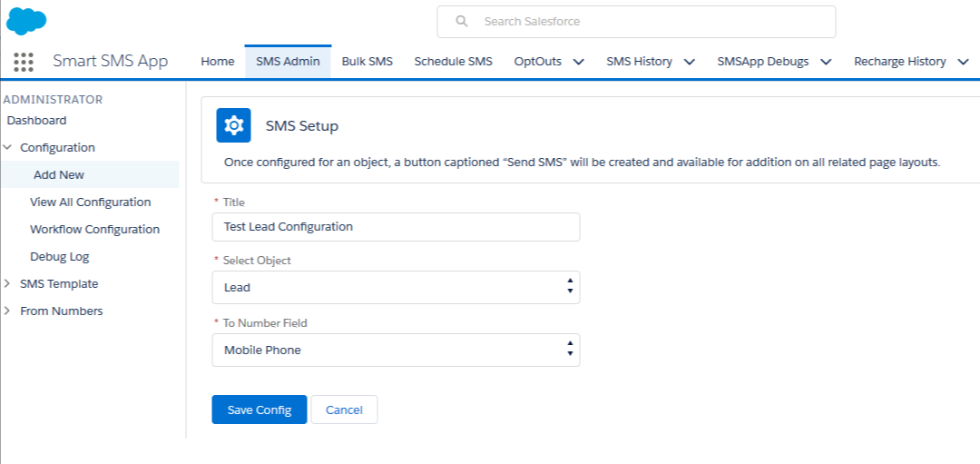The width and height of the screenshot is (980, 464).
Task: Click the Salesforce cloud logo
Action: [26, 21]
